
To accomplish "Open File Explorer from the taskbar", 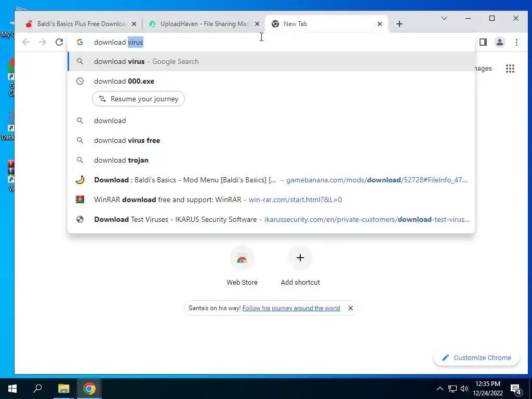I will tap(63, 389).
